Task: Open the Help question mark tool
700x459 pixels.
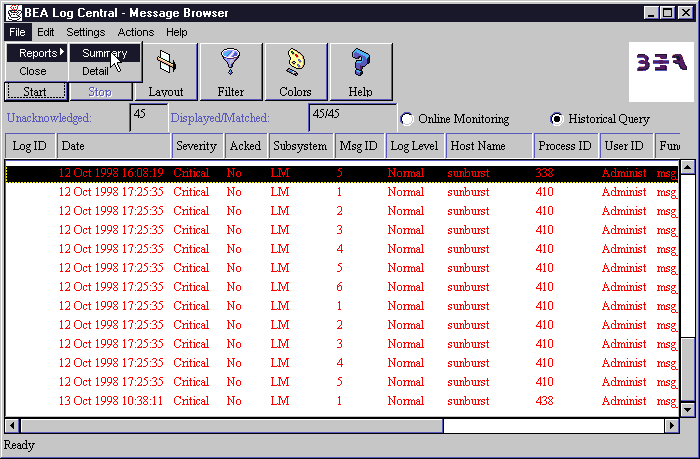Action: 361,72
